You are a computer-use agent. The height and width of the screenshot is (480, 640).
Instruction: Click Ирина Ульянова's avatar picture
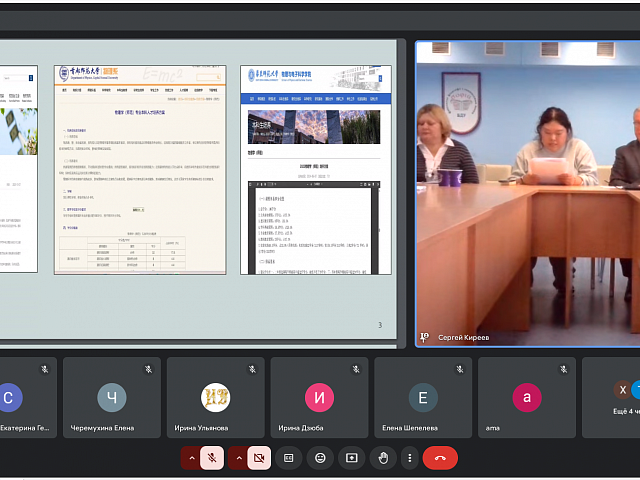pos(215,397)
